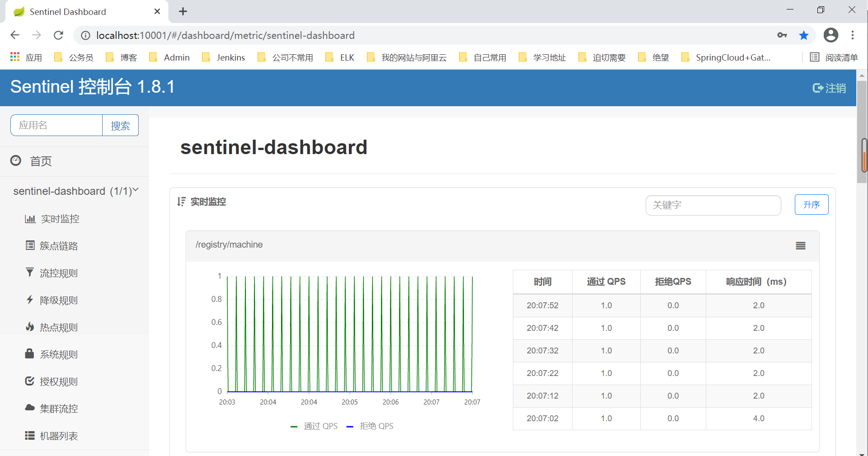This screenshot has width=868, height=456.
Task: Click the 4.0 response time cell
Action: point(759,418)
